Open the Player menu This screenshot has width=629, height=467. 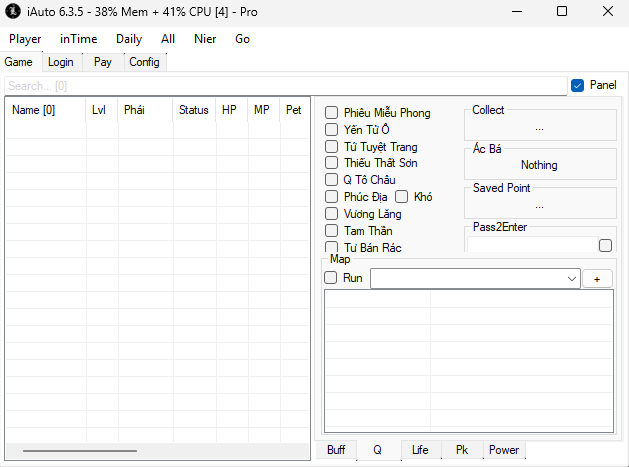pos(25,39)
